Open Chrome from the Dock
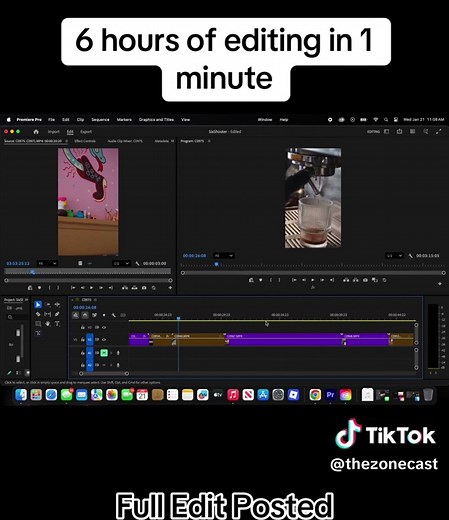Viewport: 449px width, 520px height. (x=315, y=395)
